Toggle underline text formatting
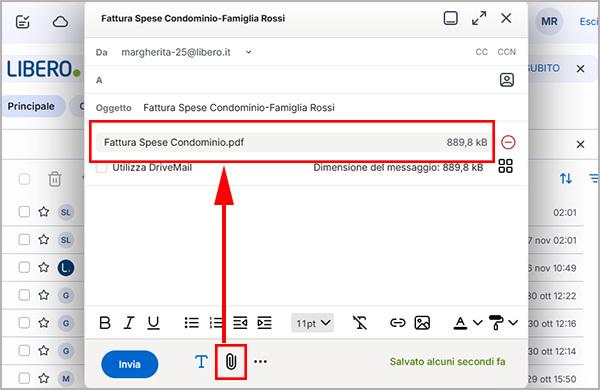 click(153, 323)
